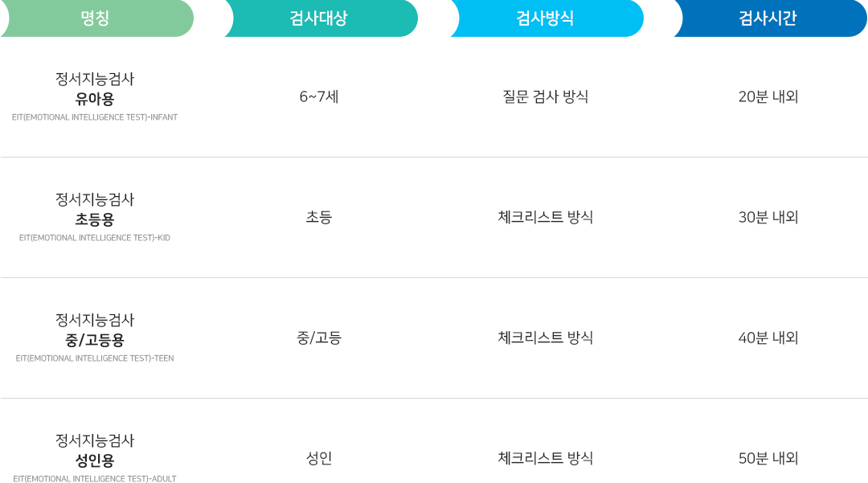The image size is (868, 483).
Task: Click 질문 검사 방식 text
Action: (x=545, y=96)
